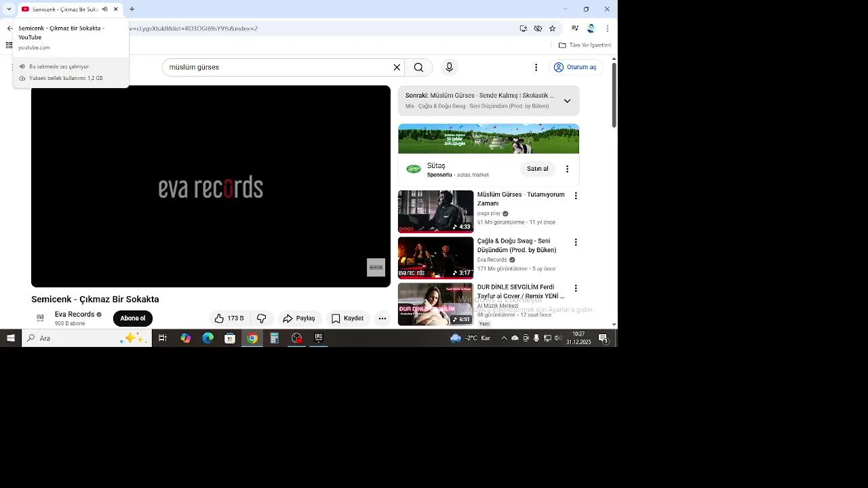Open the media control playlist icon

(575, 28)
